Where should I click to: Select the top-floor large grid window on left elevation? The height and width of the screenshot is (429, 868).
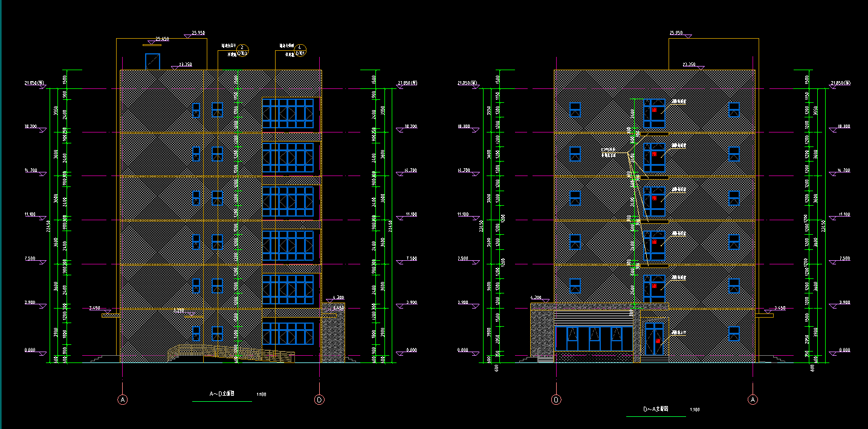(291, 114)
